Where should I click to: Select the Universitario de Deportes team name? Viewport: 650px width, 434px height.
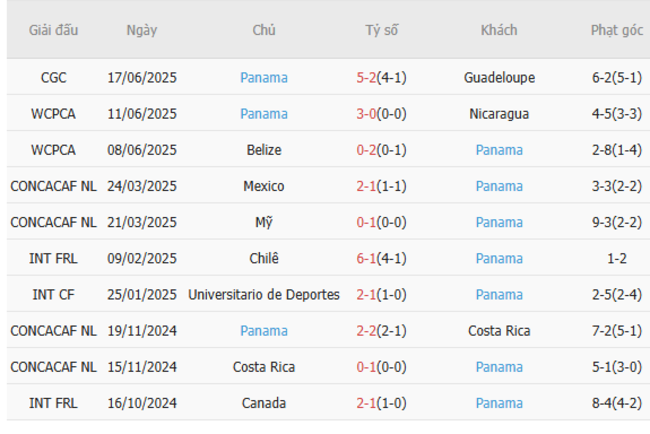pos(264,295)
